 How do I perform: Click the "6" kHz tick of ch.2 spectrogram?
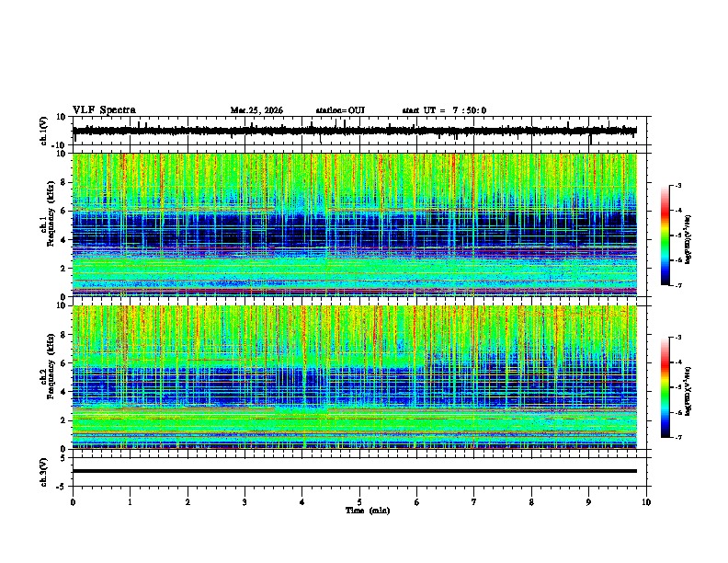63,363
